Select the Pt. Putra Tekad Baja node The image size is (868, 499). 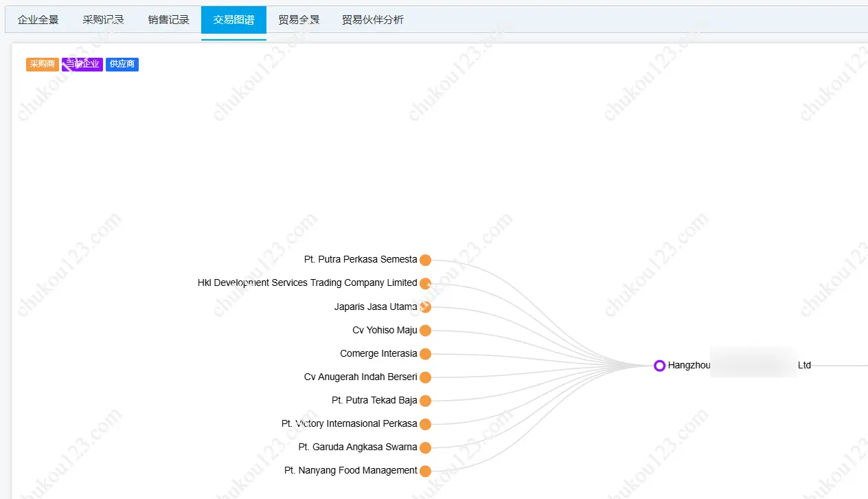click(425, 401)
